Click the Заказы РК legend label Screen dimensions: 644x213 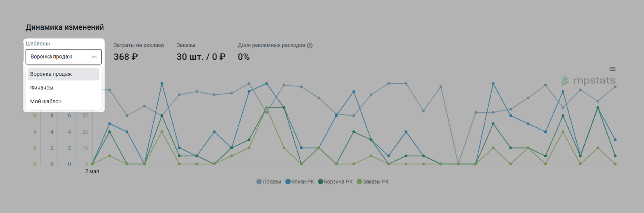[x=375, y=182]
